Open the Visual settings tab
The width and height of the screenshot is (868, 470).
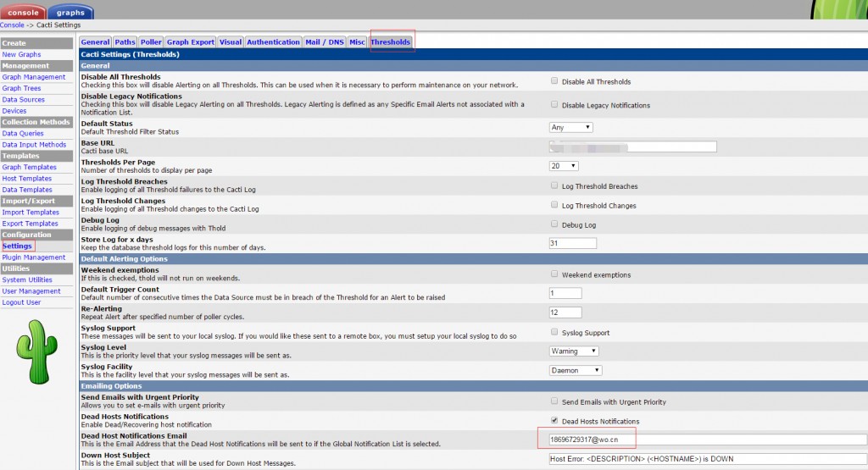pyautogui.click(x=231, y=42)
